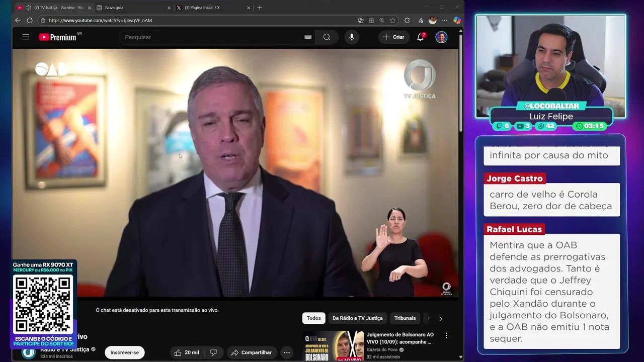This screenshot has height=362, width=644.
Task: Click the YouTube search magnifier button
Action: (x=327, y=37)
